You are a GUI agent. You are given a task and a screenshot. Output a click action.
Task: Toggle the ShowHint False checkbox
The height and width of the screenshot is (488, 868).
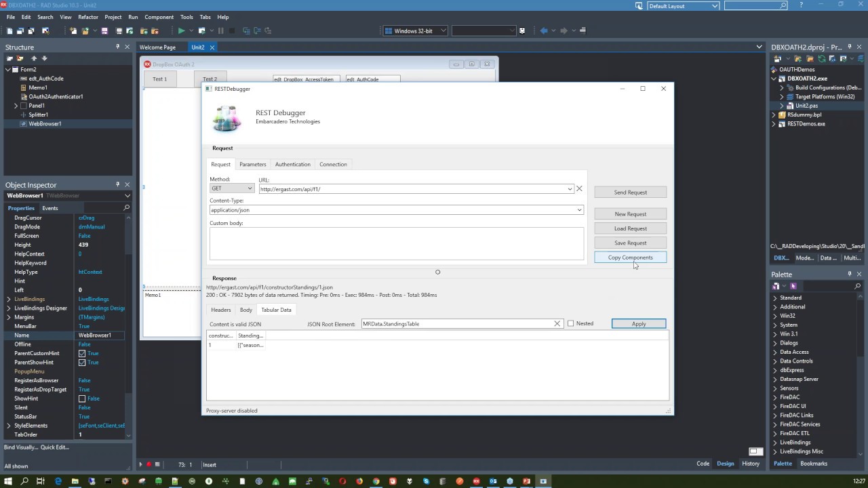82,399
